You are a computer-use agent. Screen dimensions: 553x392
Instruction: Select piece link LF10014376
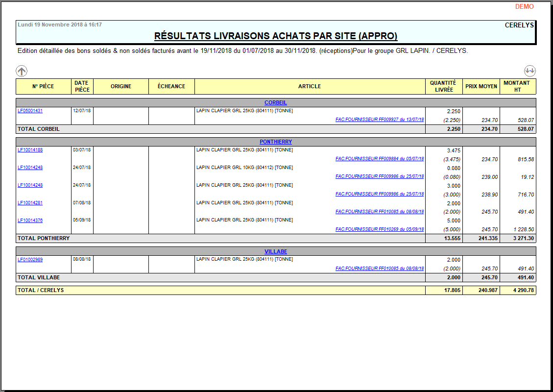pos(30,220)
